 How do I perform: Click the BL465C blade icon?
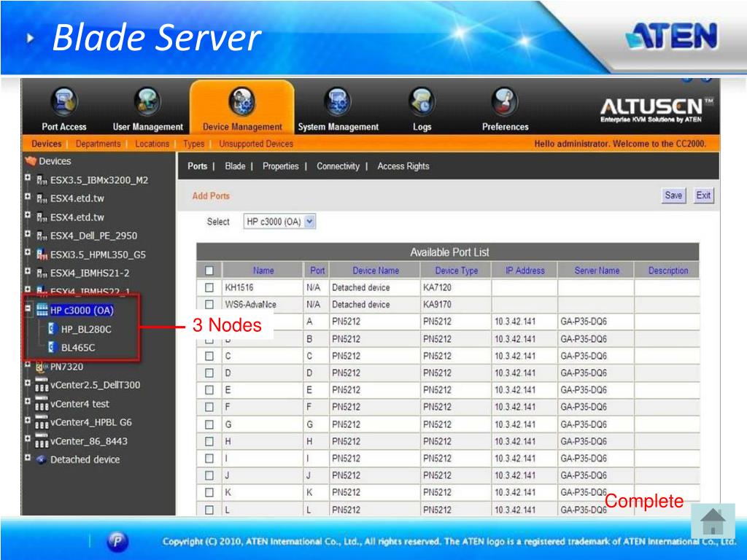coord(53,347)
